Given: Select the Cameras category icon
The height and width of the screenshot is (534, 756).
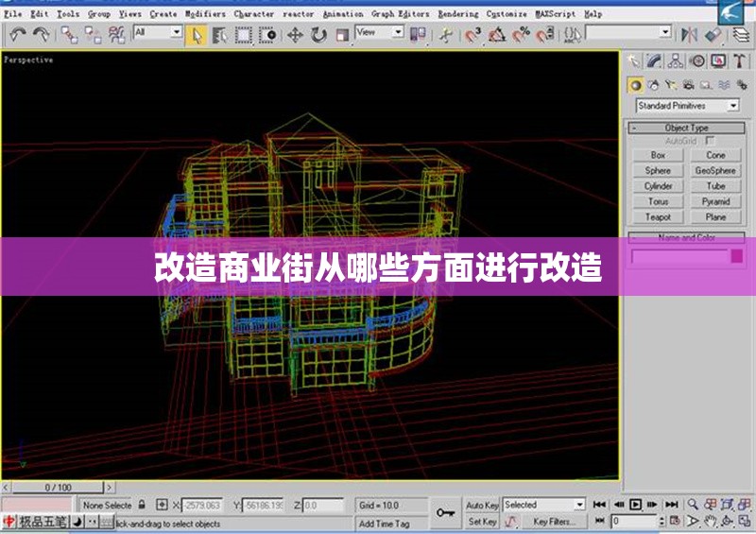Looking at the screenshot, I should 686,85.
